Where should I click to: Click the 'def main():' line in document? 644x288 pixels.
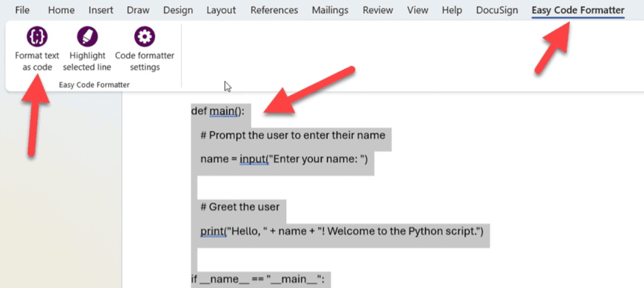click(218, 111)
